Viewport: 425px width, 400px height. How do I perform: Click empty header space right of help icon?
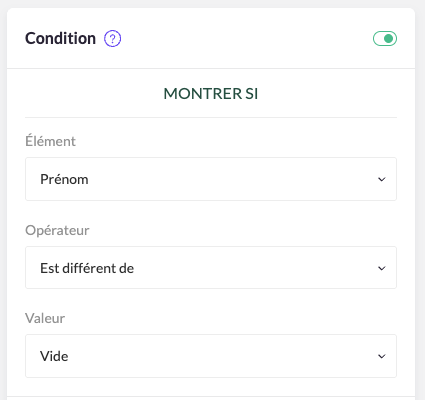tap(247, 39)
